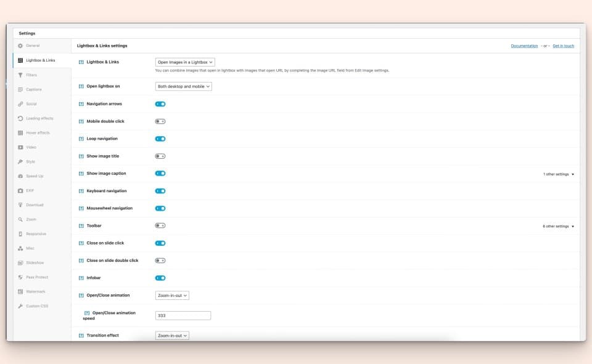
Task: Click the Speed Up gauge icon
Action: tap(20, 176)
